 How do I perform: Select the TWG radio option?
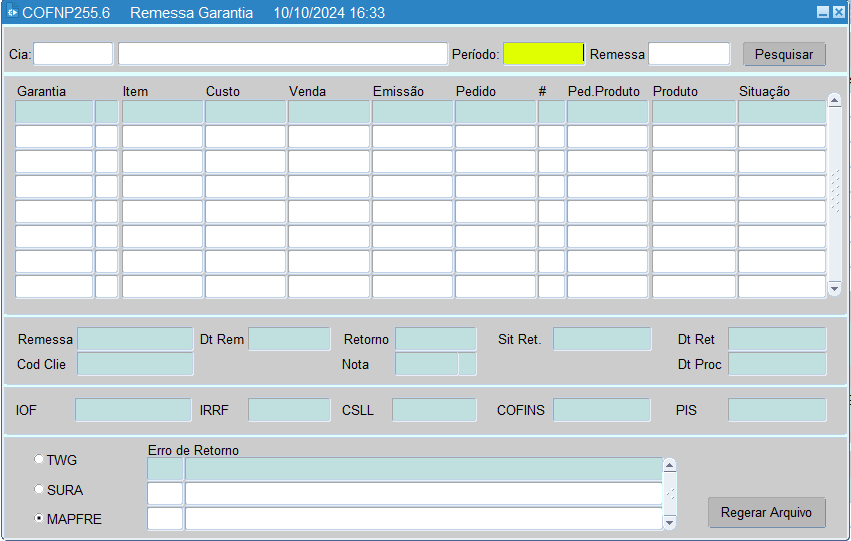coord(39,460)
